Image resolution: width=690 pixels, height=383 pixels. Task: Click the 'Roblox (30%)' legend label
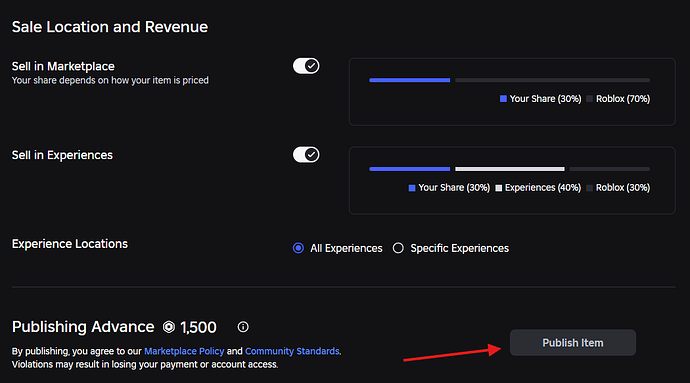click(618, 188)
